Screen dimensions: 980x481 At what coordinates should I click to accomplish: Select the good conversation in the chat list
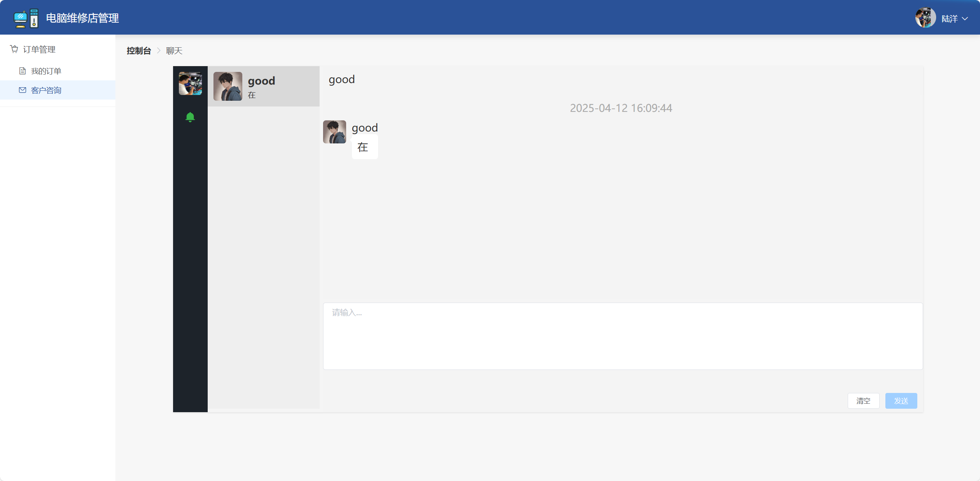click(x=263, y=86)
